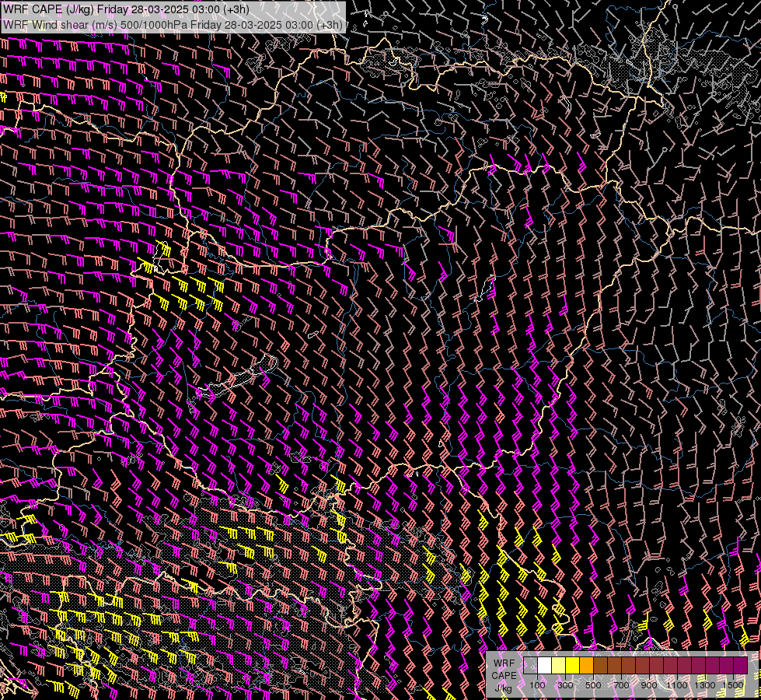The height and width of the screenshot is (700, 761).
Task: Click the orange CAPE legend swatch
Action: pos(586,665)
